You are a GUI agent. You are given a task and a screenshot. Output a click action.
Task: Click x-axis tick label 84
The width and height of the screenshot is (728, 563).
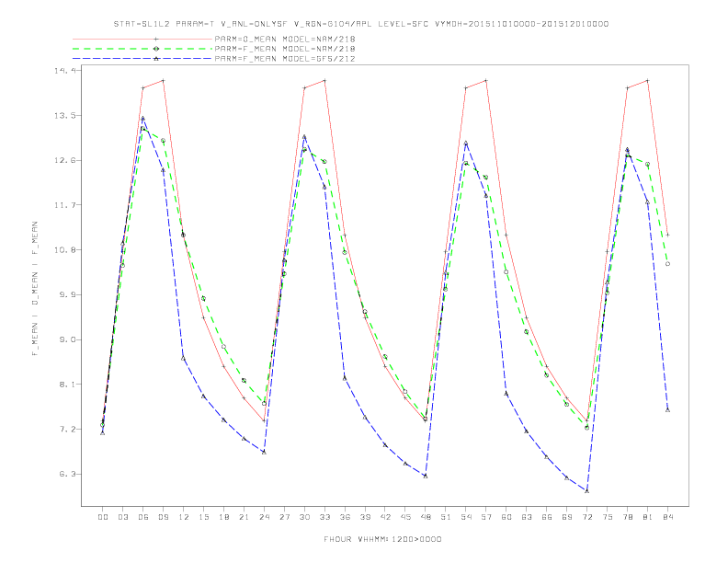(667, 517)
